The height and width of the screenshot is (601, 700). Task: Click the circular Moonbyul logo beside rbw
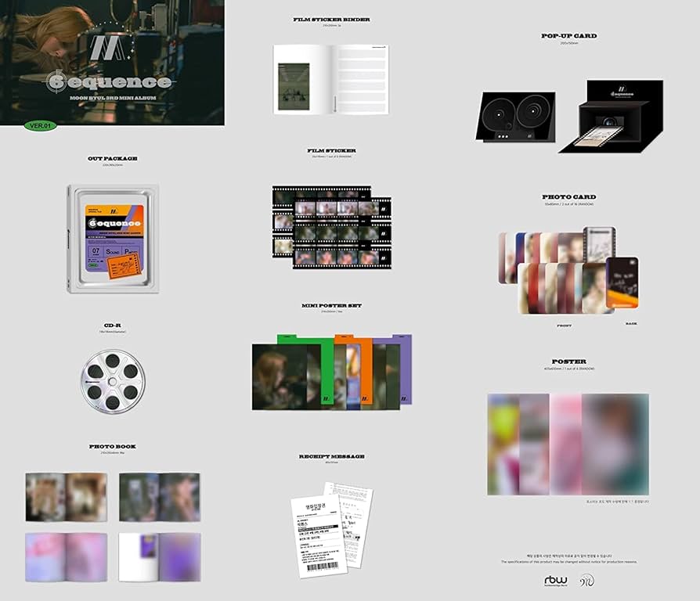coord(587,581)
